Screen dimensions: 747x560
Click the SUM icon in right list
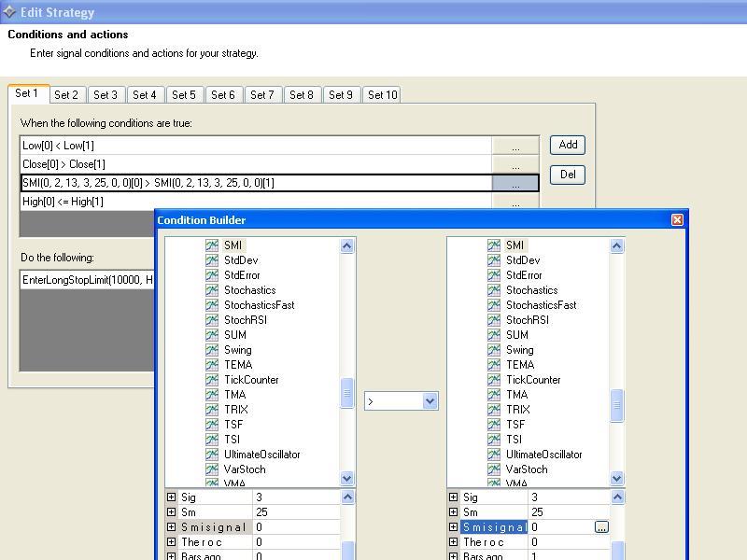coord(494,335)
